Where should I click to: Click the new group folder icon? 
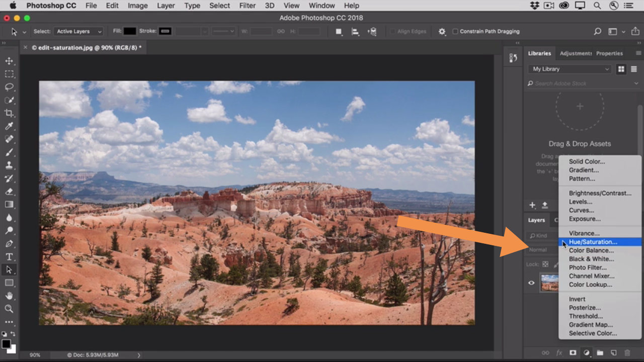coord(600,353)
